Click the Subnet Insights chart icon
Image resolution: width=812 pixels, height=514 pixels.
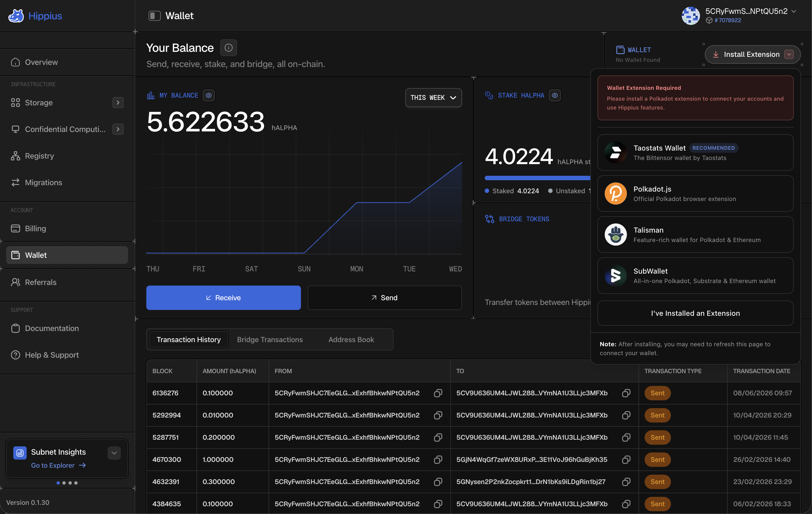point(20,453)
